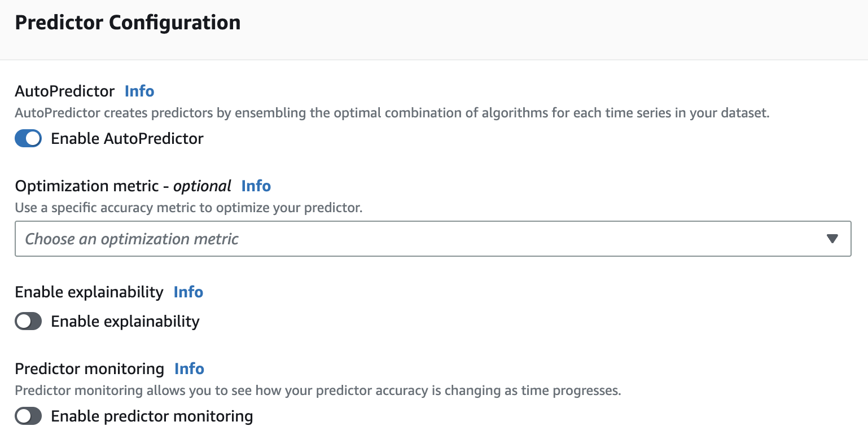Open the Optimization metric Info link
868x439 pixels.
(x=256, y=186)
